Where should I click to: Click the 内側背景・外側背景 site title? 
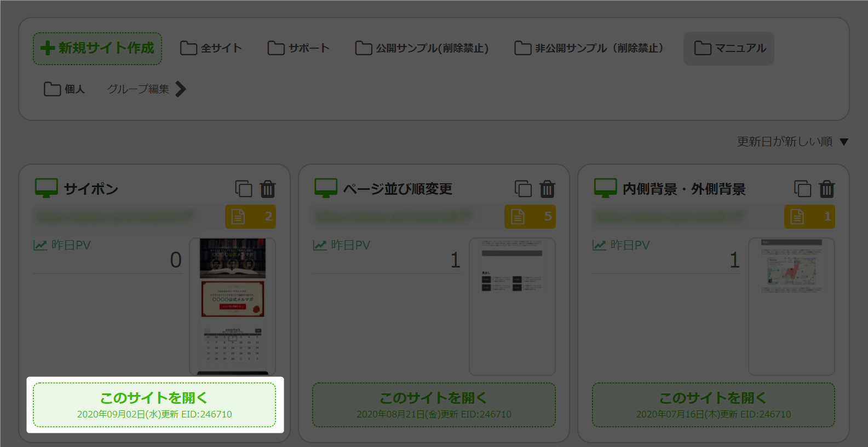(x=684, y=189)
